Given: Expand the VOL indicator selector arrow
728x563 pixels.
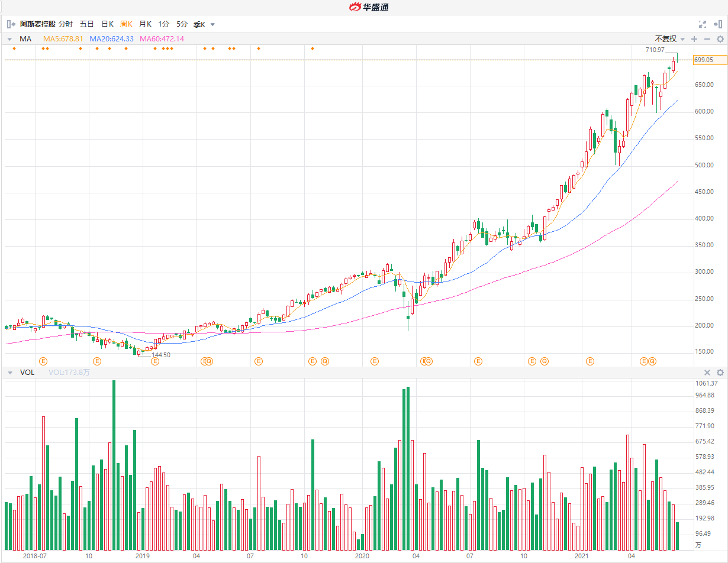Looking at the screenshot, I should click(10, 373).
